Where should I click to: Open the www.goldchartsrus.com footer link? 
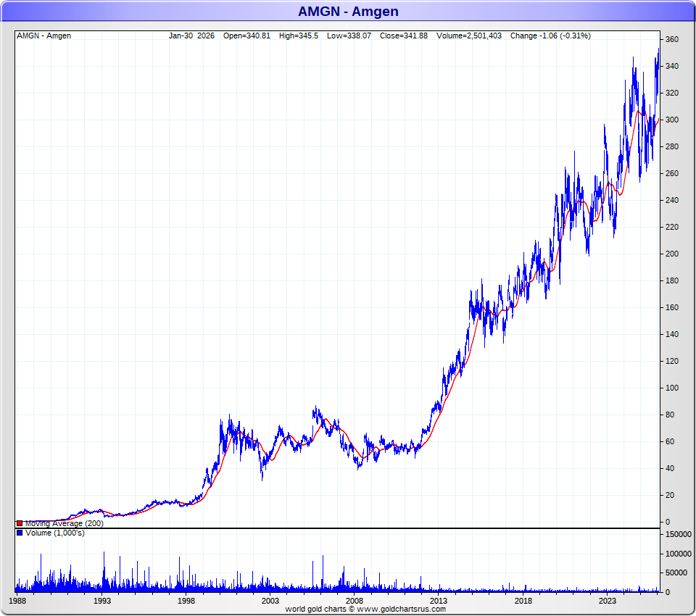click(399, 609)
